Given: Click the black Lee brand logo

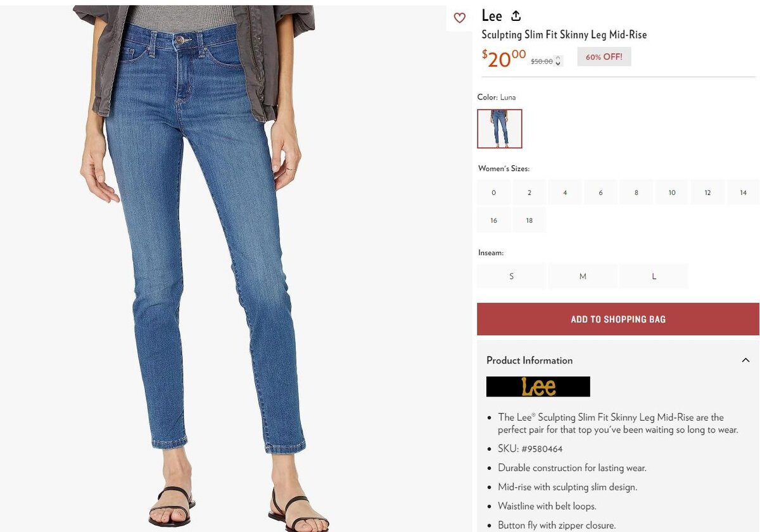Looking at the screenshot, I should [538, 386].
